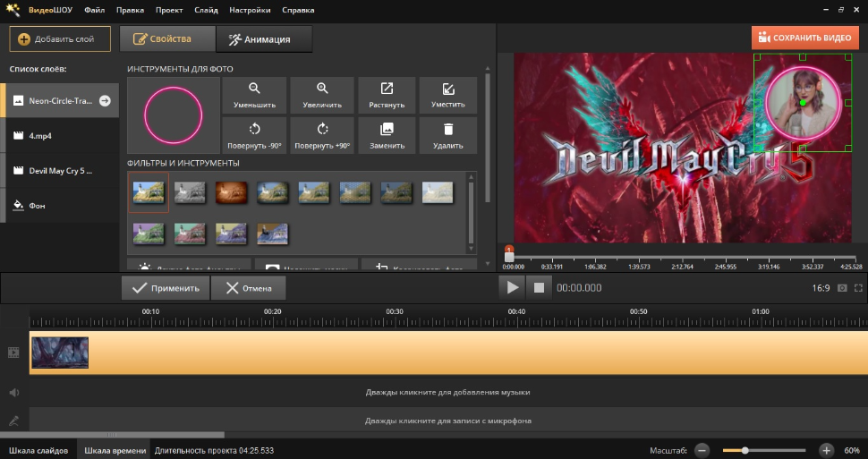Open the Правка menu
This screenshot has height=459, width=868.
tap(130, 10)
